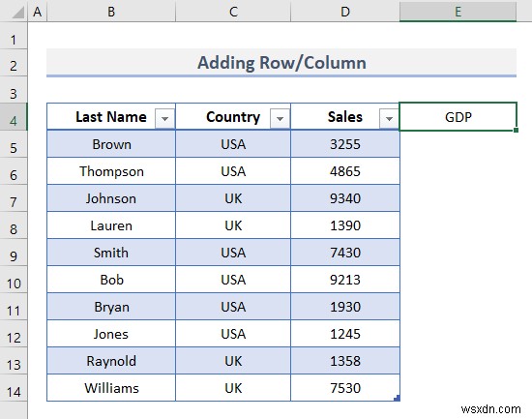Screen dimensions: 532x419
Task: Select the UK cell beside Raynold
Action: click(233, 361)
